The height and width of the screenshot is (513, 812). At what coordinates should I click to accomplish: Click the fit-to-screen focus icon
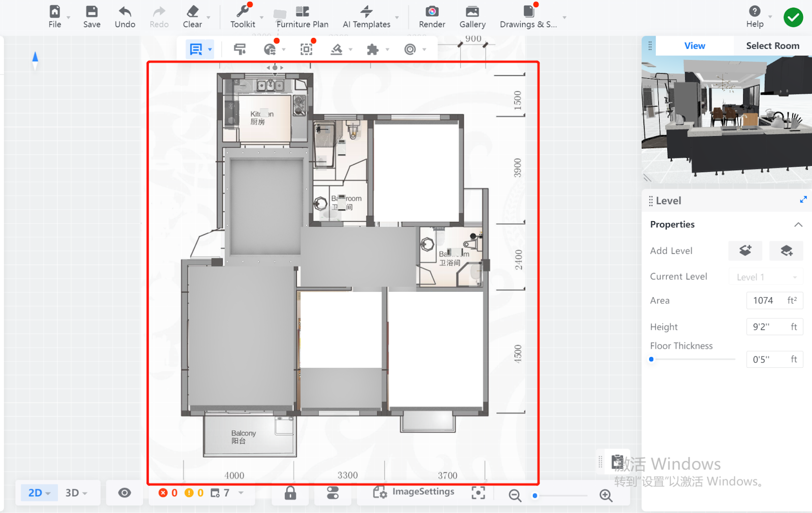pyautogui.click(x=478, y=493)
